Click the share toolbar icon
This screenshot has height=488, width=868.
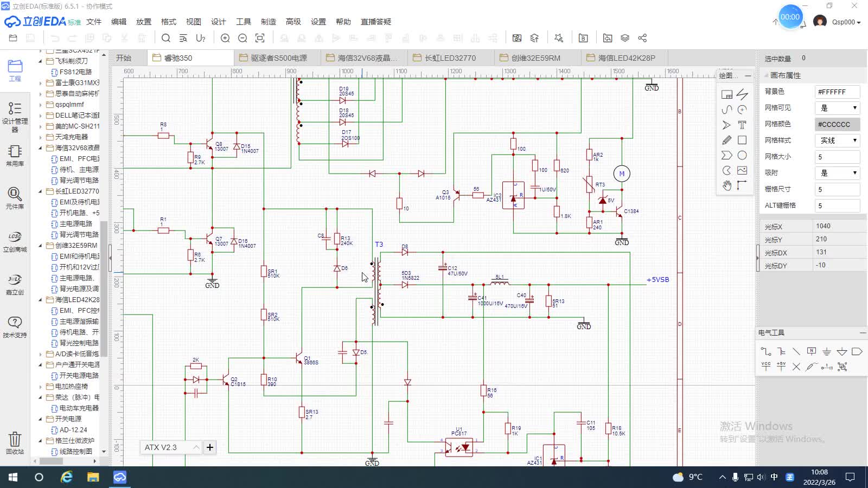(x=642, y=38)
